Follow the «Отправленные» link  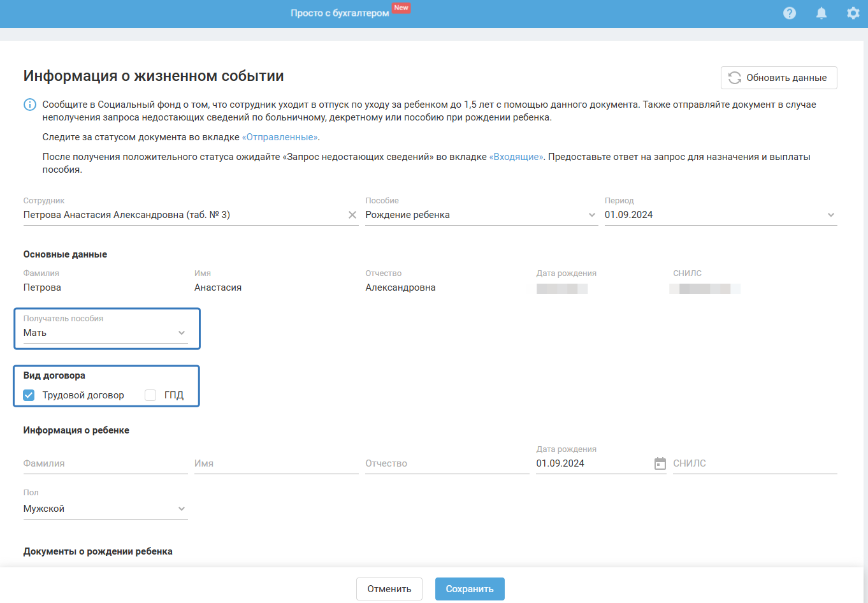(x=280, y=137)
